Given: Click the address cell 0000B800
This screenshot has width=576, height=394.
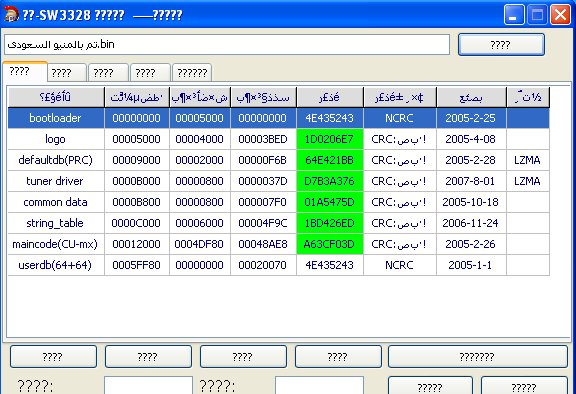Looking at the screenshot, I should point(137,202).
